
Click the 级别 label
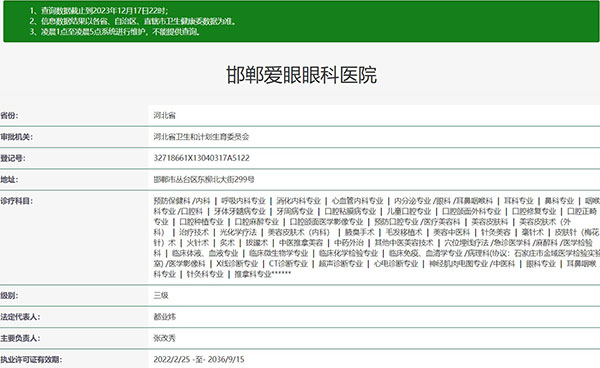pyautogui.click(x=9, y=296)
